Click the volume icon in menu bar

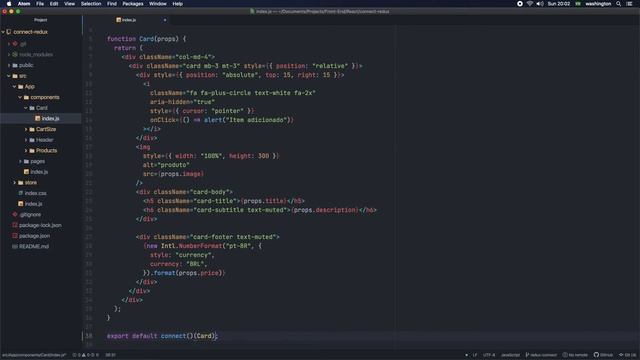click(540, 4)
